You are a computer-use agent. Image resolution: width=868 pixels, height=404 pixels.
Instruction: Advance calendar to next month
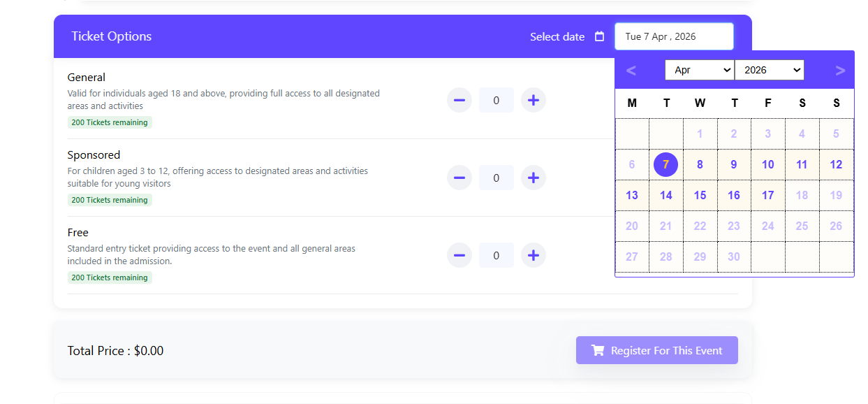pos(839,71)
